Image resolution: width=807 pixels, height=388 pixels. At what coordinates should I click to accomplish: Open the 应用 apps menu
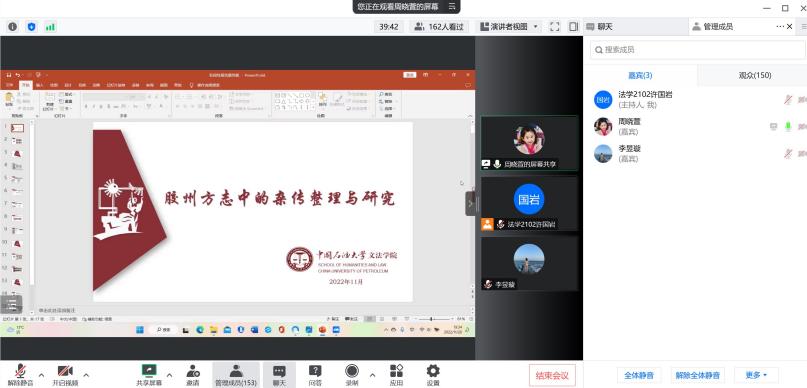[396, 375]
